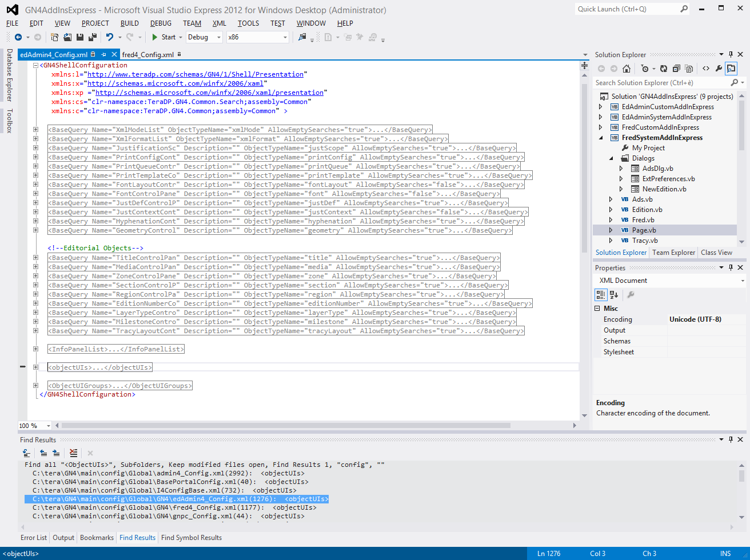Viewport: 750px width, 560px height.
Task: Click the Find in Files toolbar icon
Action: [302, 37]
